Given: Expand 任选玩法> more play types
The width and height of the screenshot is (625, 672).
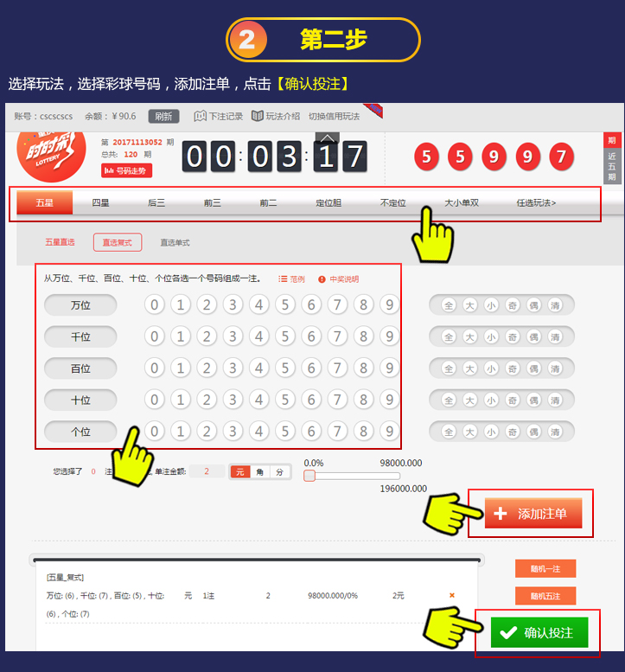Looking at the screenshot, I should click(x=536, y=202).
